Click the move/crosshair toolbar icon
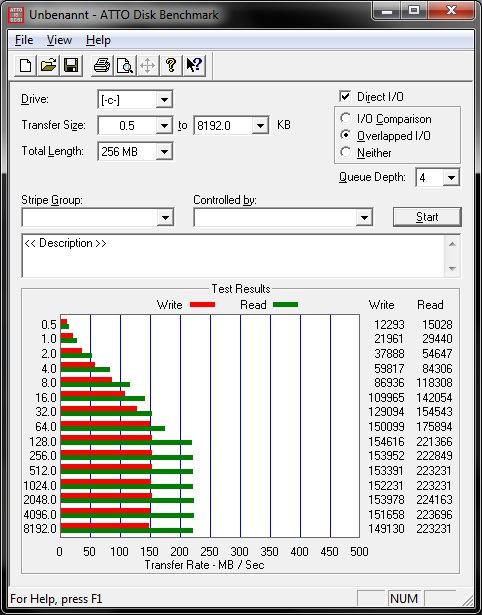The height and width of the screenshot is (615, 482). 147,65
